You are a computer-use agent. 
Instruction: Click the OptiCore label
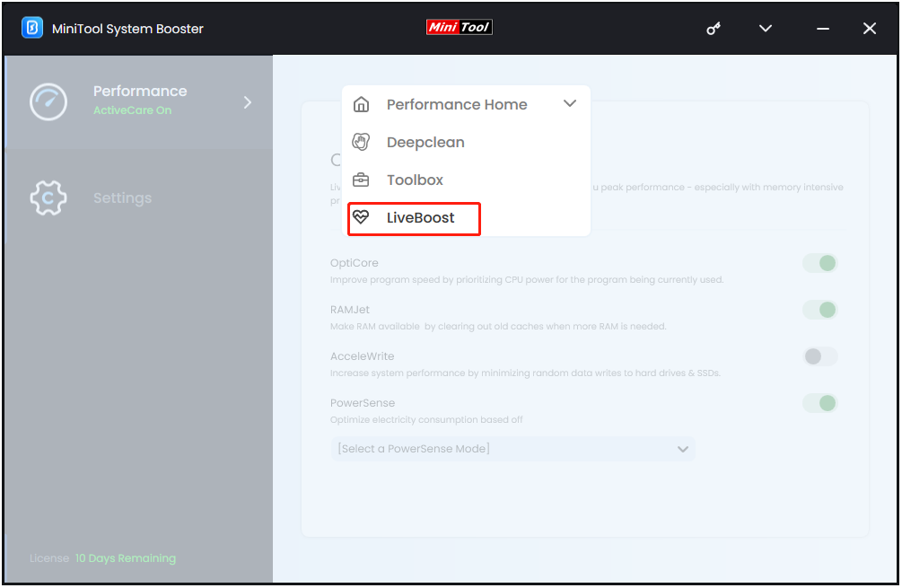click(355, 263)
